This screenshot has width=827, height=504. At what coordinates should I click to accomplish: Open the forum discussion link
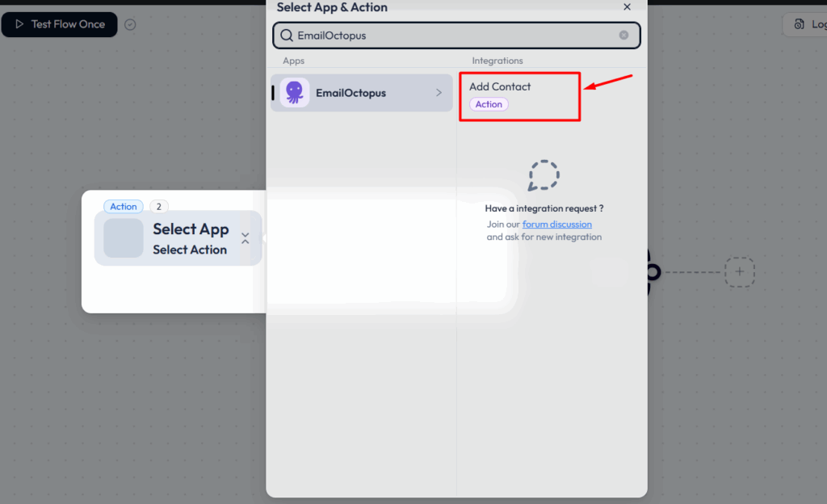point(556,224)
